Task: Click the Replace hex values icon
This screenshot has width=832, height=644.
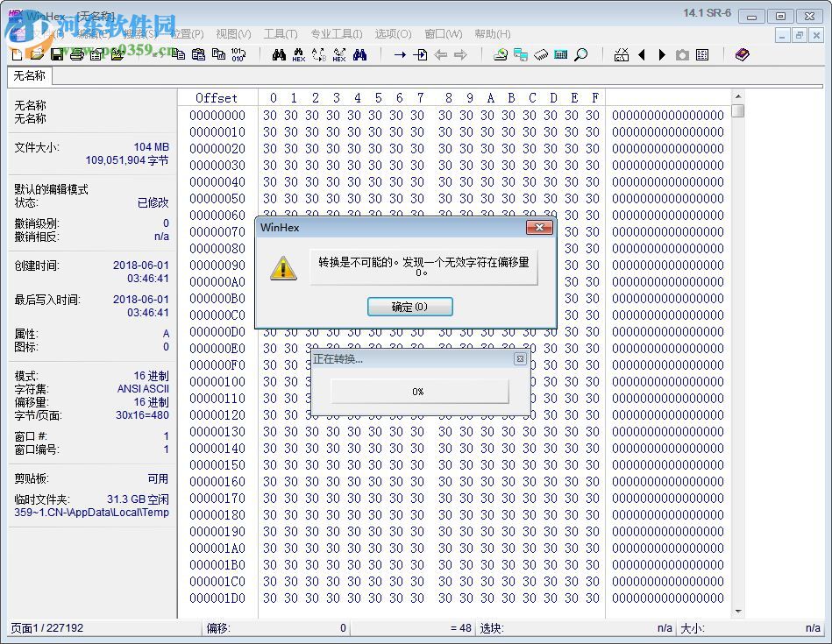Action: click(339, 54)
